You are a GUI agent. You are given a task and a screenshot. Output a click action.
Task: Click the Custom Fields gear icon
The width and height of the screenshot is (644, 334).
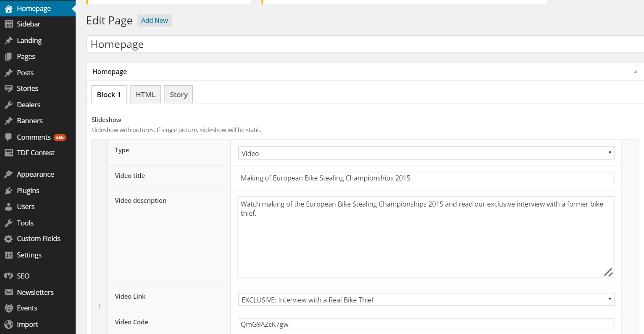(8, 239)
